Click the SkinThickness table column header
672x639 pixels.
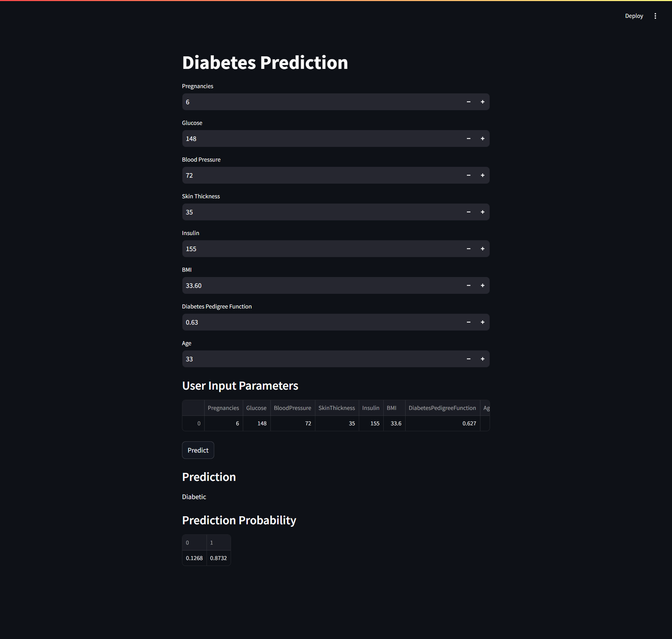pos(336,408)
